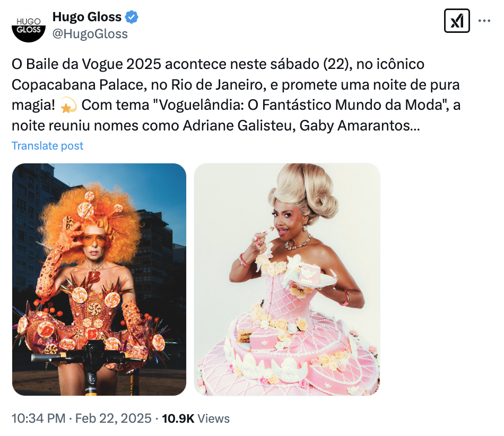504x436 pixels.
Task: Open the orange-haired candy costume photo
Action: (99, 279)
